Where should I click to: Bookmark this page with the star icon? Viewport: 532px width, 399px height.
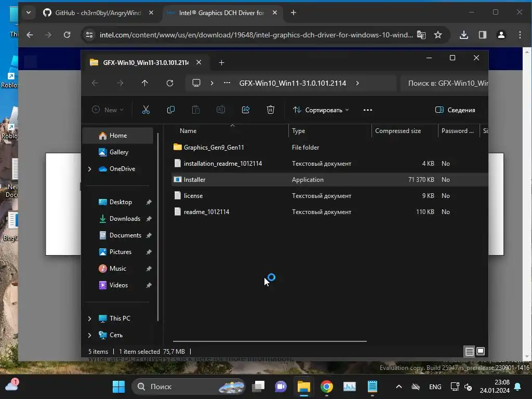point(438,35)
